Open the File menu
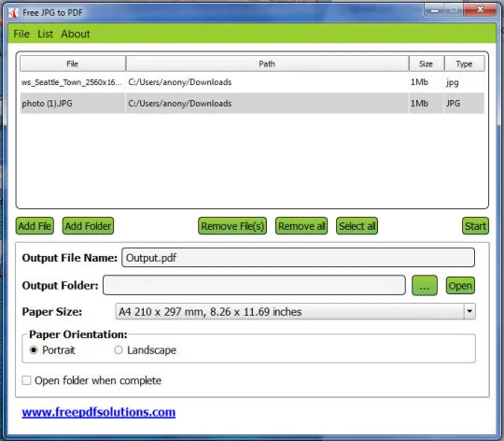Image resolution: width=504 pixels, height=441 pixels. click(x=21, y=34)
